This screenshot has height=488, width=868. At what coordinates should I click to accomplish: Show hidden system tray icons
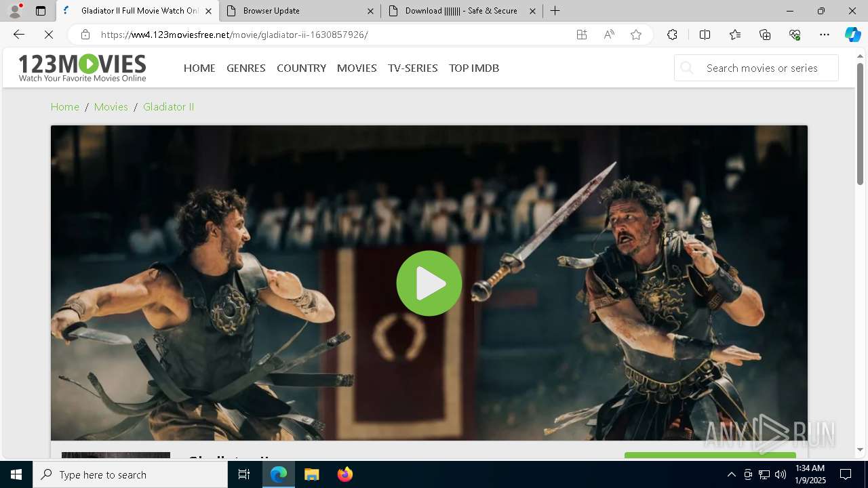point(731,474)
